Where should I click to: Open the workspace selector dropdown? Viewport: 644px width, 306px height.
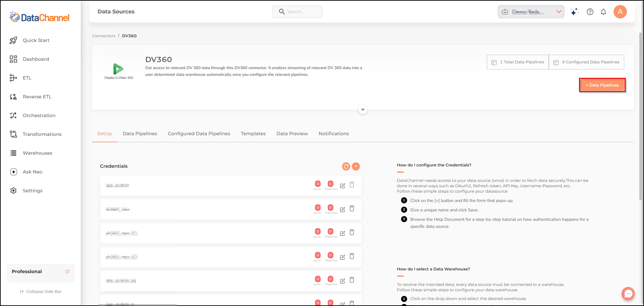[x=531, y=12]
